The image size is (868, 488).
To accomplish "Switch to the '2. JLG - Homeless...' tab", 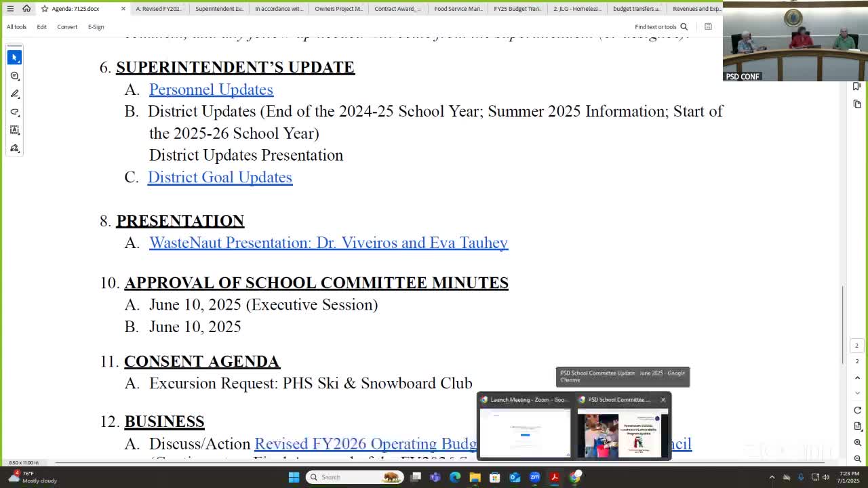I will tap(577, 9).
